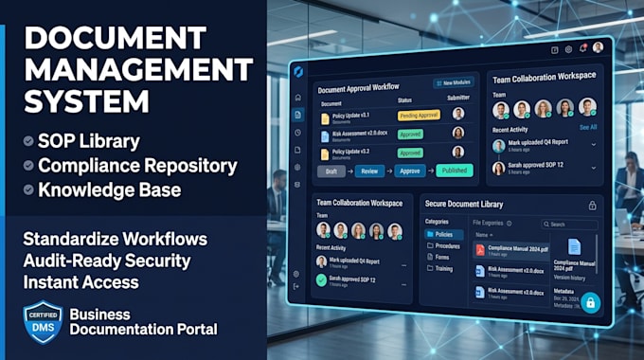Open ellipsis menu beside green-check Sarah approved SOP 12
This screenshot has height=360, width=644.
point(404,284)
